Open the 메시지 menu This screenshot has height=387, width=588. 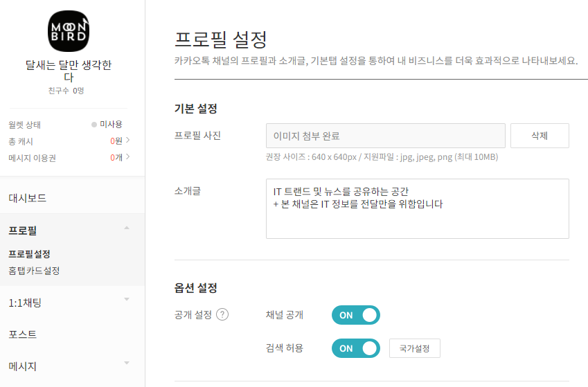point(22,366)
